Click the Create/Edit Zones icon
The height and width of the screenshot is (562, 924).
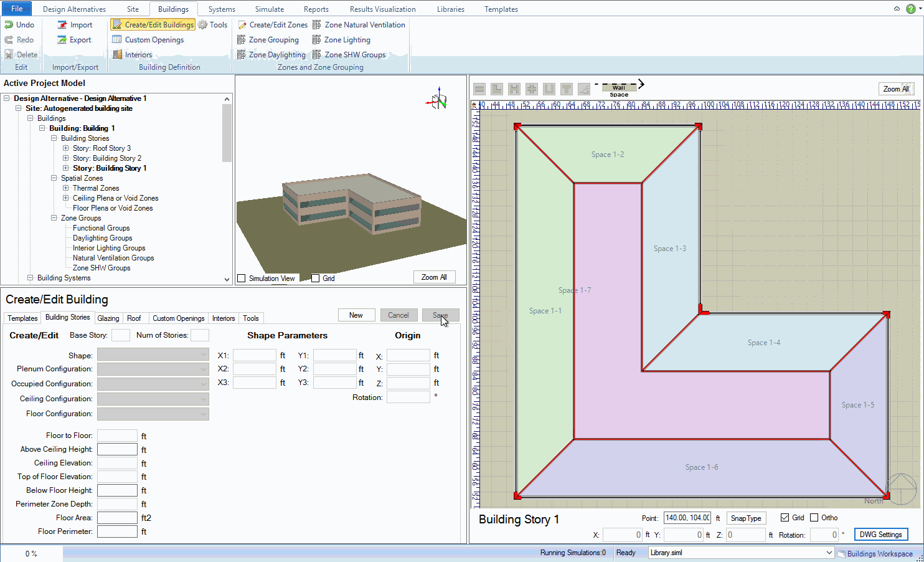[x=242, y=25]
